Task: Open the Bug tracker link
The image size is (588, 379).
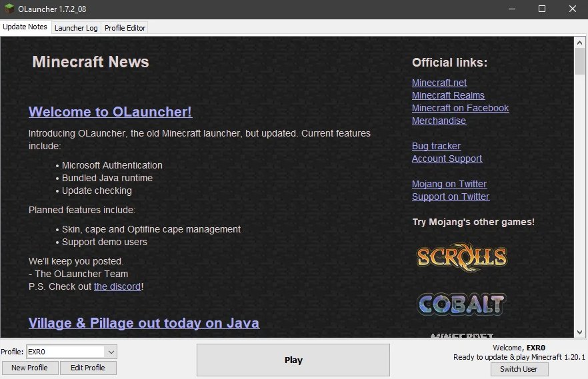Action: (x=436, y=146)
